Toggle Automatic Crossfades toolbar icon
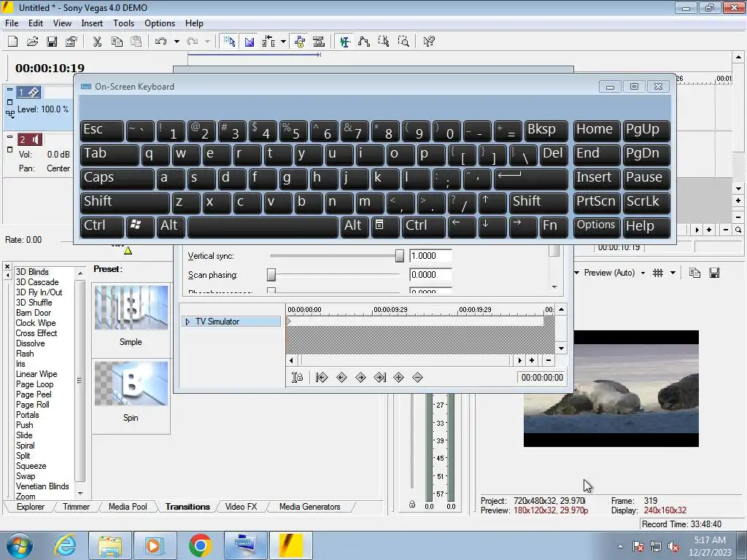This screenshot has height=560, width=747. (249, 42)
